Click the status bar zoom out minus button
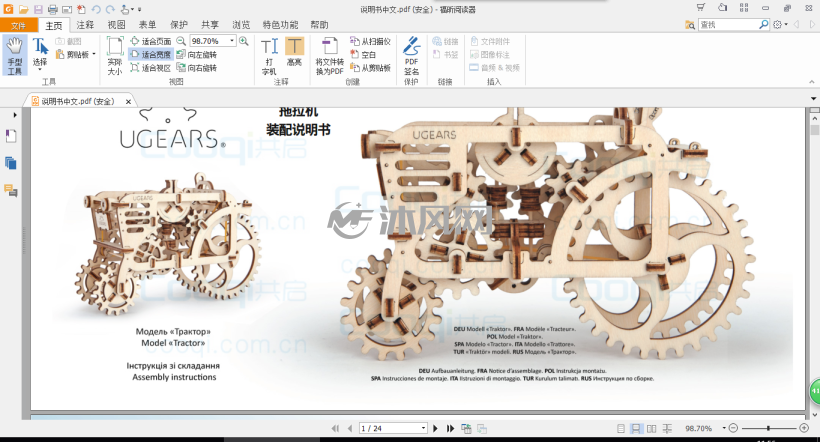The height and width of the screenshot is (442, 820). pyautogui.click(x=733, y=428)
